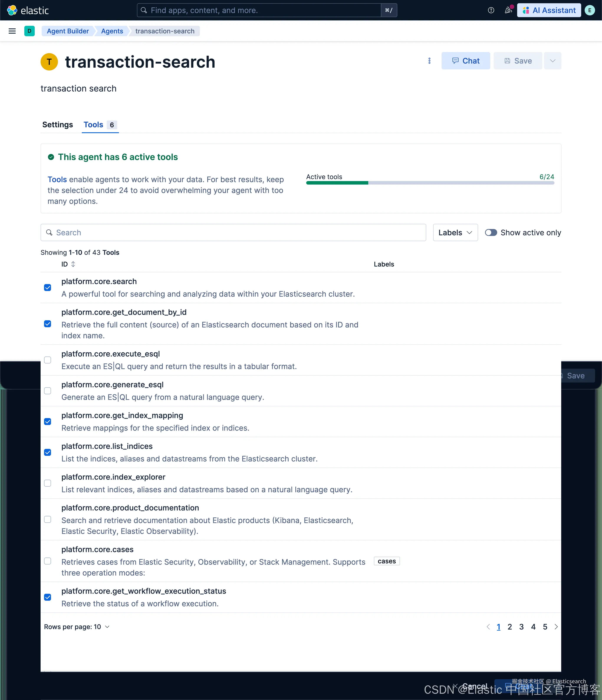The height and width of the screenshot is (700, 602).
Task: Expand the arrow next to Save
Action: click(552, 61)
